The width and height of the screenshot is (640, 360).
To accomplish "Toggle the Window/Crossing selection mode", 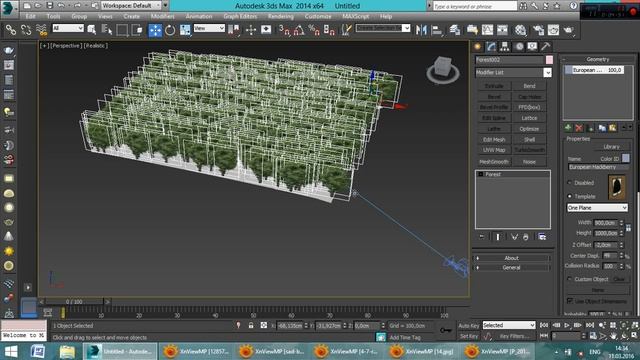I will point(137,30).
